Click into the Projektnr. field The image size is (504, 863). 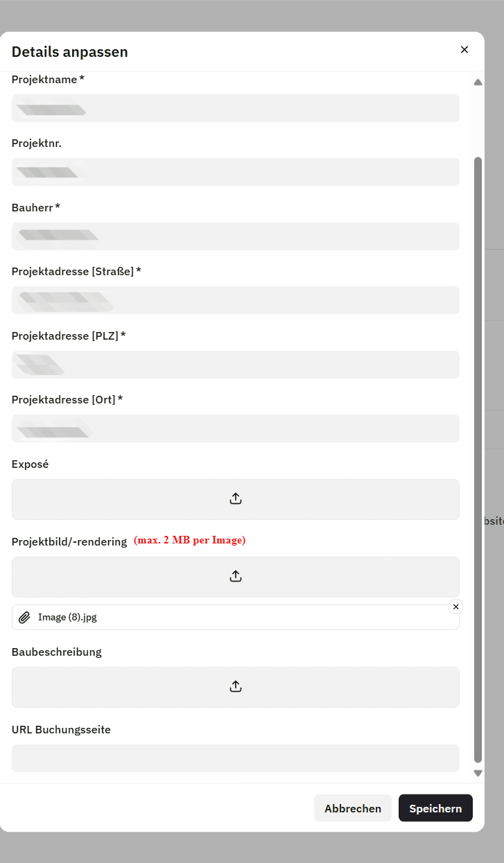tap(236, 172)
